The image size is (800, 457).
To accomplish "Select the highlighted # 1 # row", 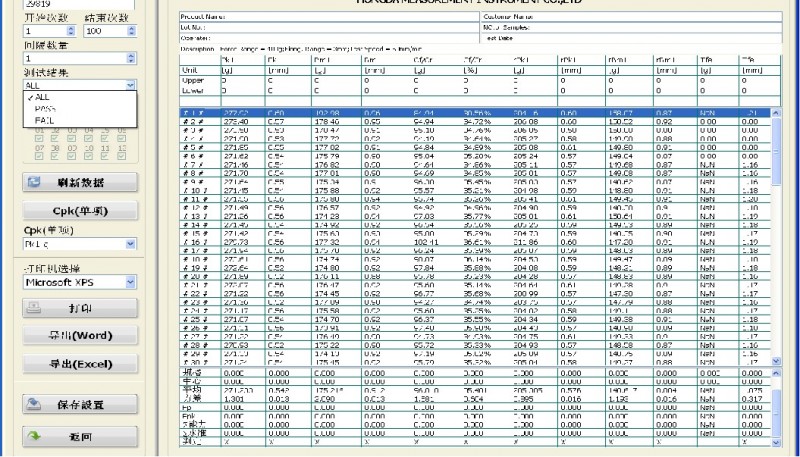I will click(476, 113).
